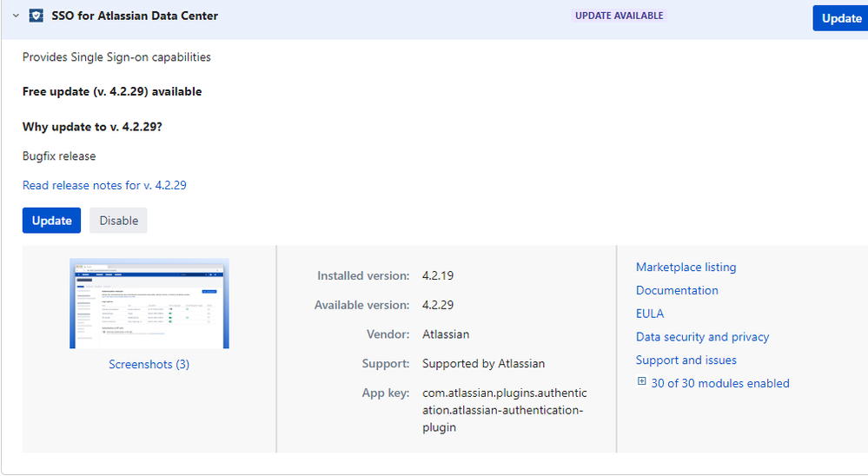Click the Supported by Atlassian text
This screenshot has height=476, width=868.
(x=483, y=364)
